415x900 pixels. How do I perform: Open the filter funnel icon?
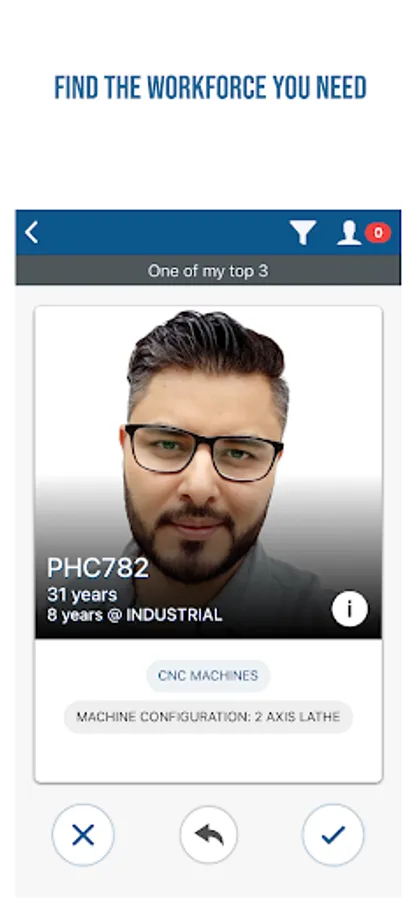pyautogui.click(x=303, y=233)
